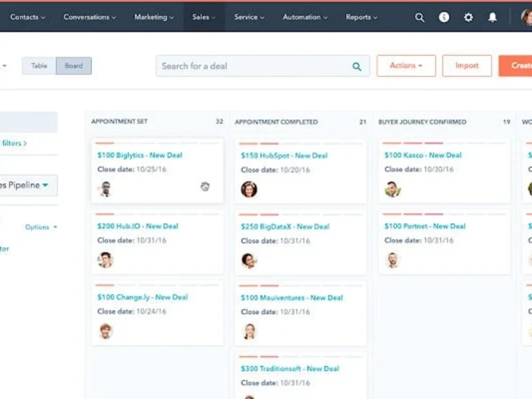View notifications via the bell icon

pyautogui.click(x=493, y=17)
